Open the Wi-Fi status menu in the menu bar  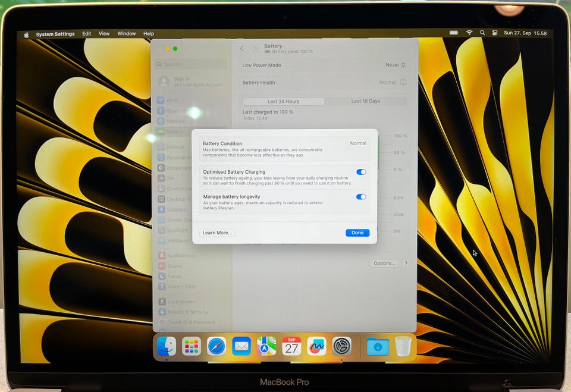point(469,33)
